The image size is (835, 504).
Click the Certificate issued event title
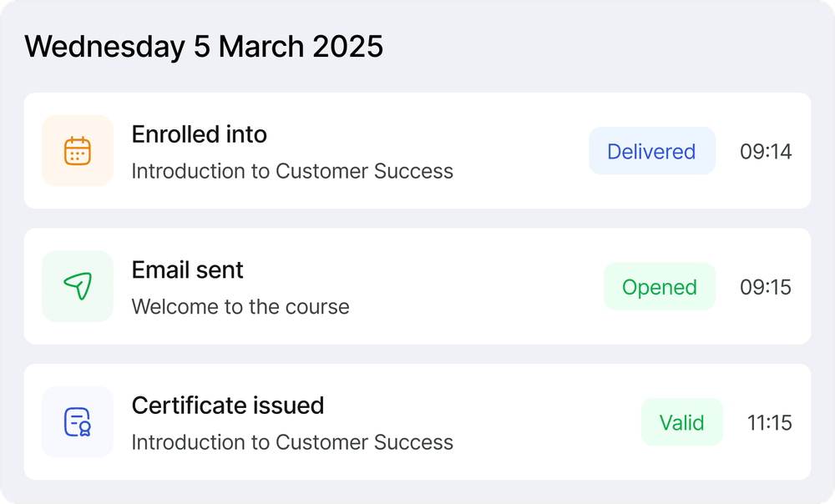pyautogui.click(x=228, y=405)
